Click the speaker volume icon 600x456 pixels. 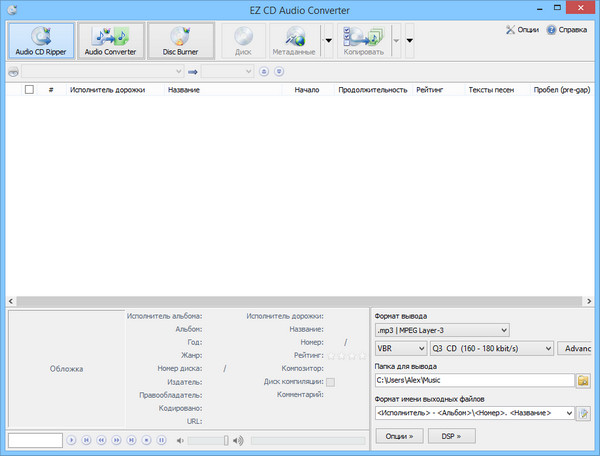[238, 440]
